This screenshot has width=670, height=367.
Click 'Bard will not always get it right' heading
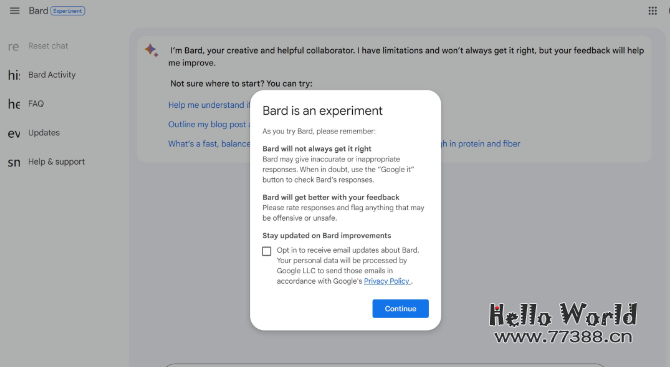click(x=317, y=149)
